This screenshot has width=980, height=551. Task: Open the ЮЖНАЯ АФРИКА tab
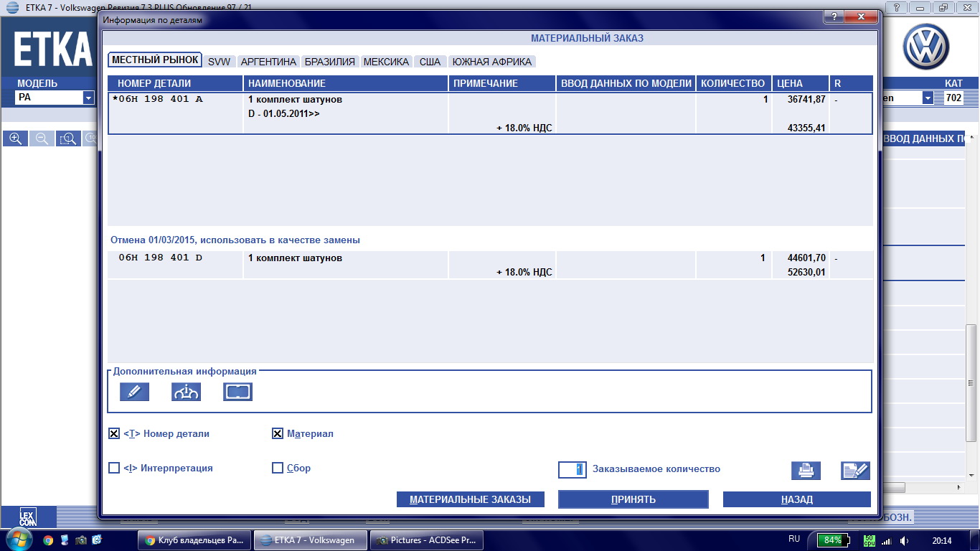click(x=492, y=62)
